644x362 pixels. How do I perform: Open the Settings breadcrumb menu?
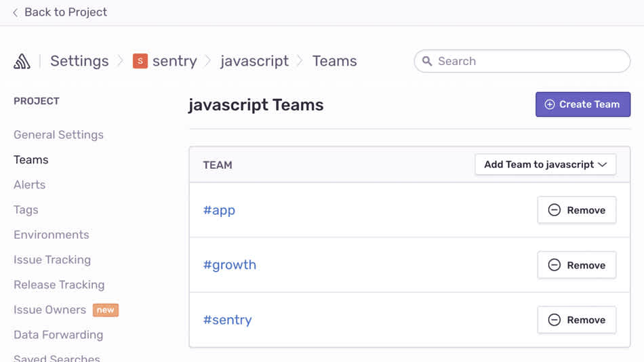[x=79, y=61]
